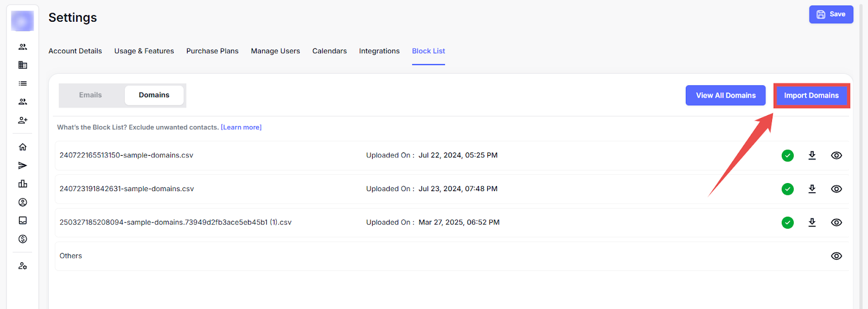View domains in the Others row
The image size is (868, 309).
836,256
